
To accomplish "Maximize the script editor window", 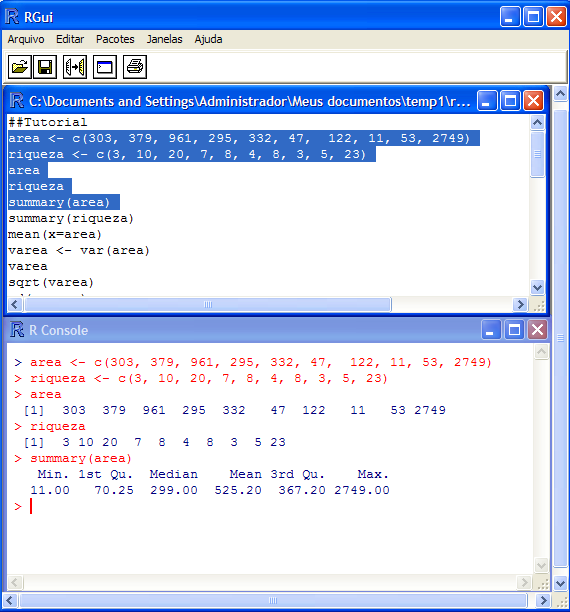I will (510, 101).
